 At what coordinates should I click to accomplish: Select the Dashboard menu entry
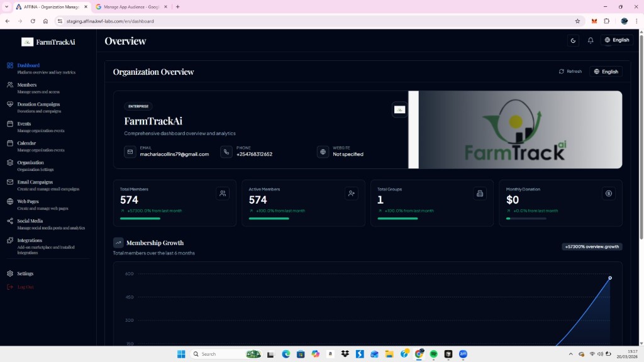(x=28, y=65)
